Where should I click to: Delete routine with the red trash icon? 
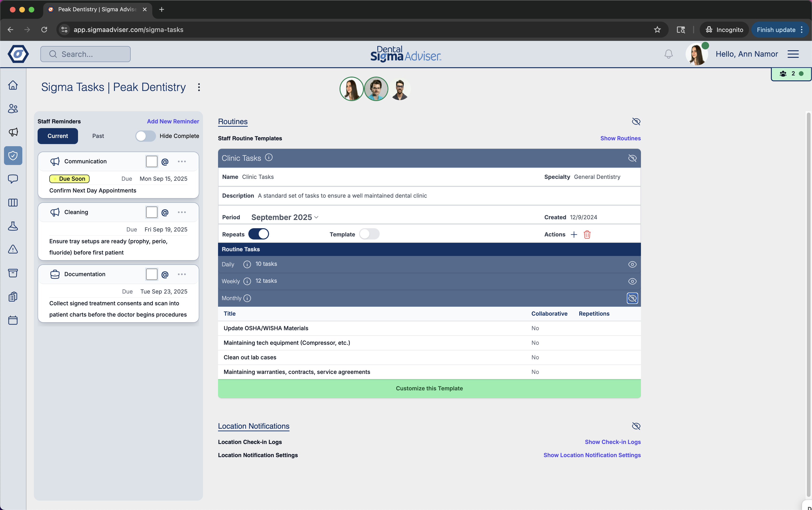[587, 234]
